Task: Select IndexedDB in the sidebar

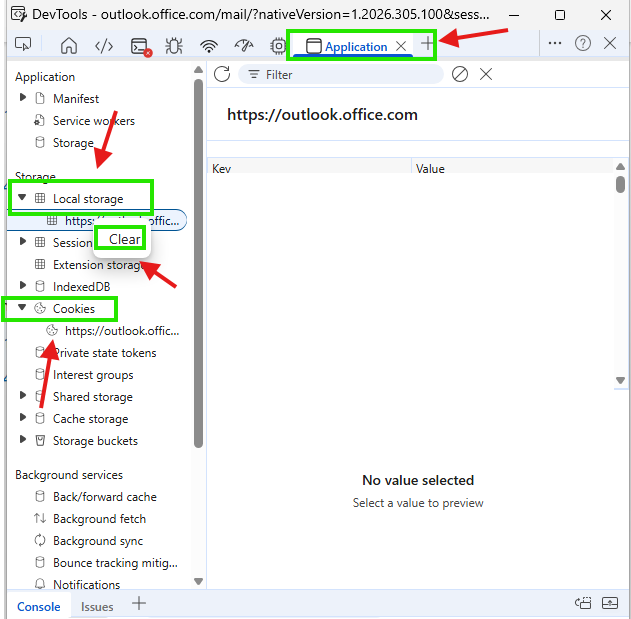Action: (82, 287)
